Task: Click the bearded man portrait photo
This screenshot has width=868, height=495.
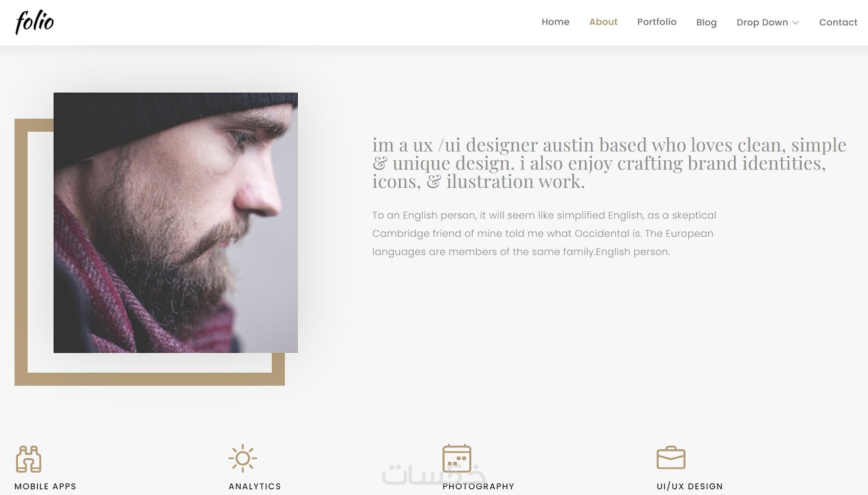Action: click(x=176, y=222)
